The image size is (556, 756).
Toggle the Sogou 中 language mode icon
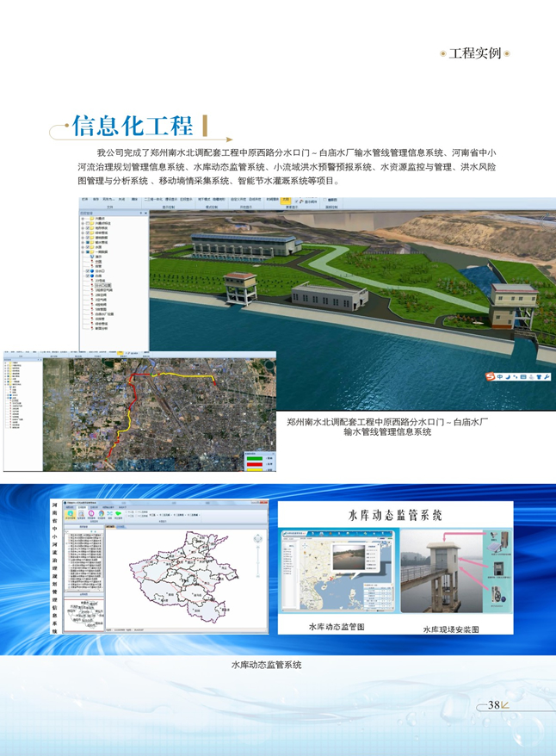pos(501,377)
